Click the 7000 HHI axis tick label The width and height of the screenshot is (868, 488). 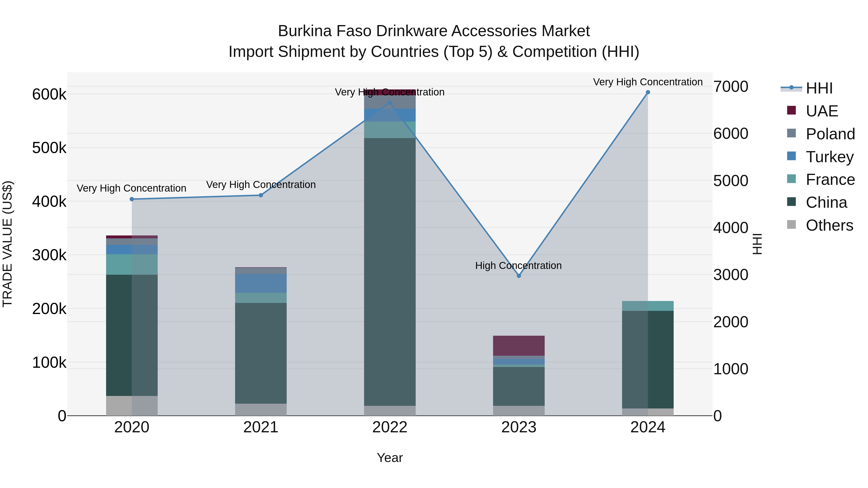pos(731,87)
